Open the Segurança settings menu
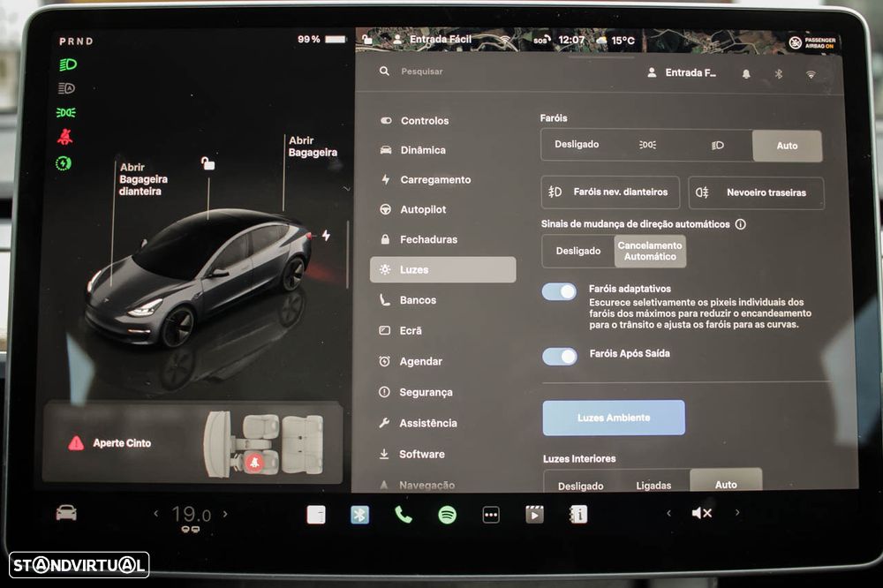 click(417, 392)
